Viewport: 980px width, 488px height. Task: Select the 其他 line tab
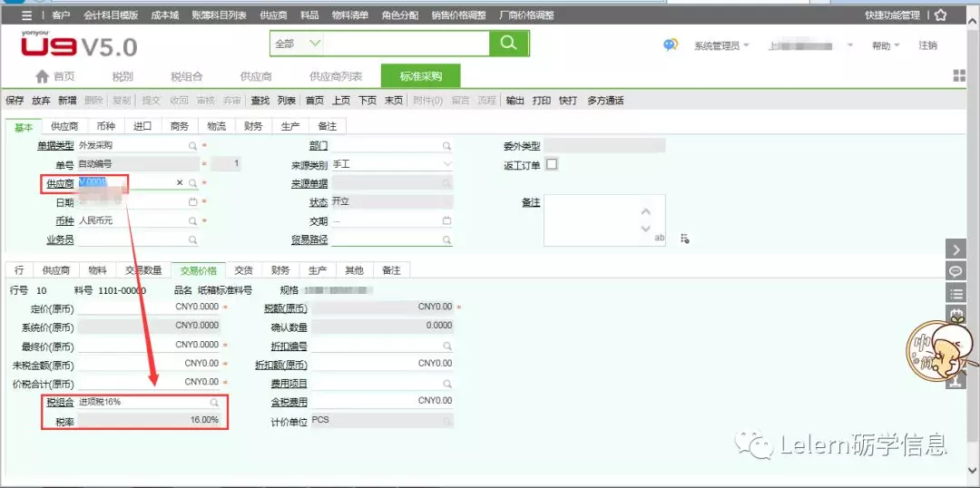[354, 270]
